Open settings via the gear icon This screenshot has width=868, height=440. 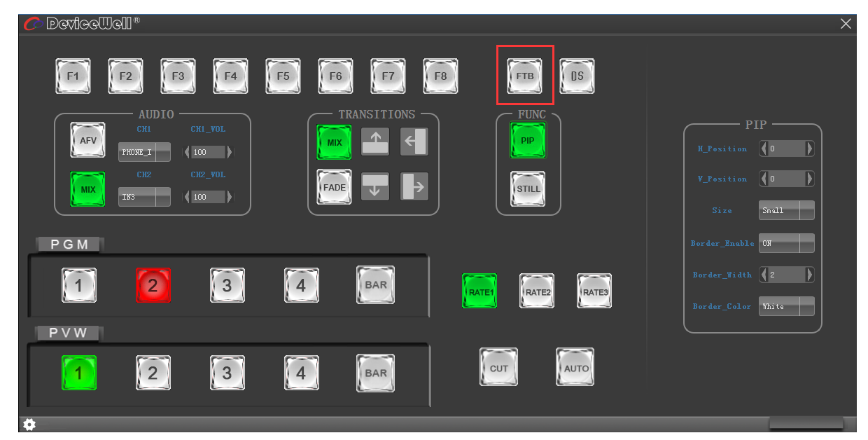point(29,425)
